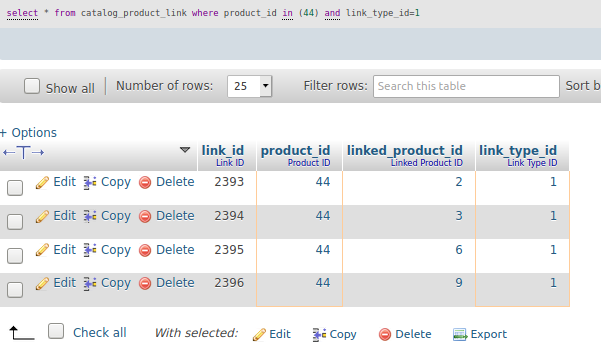The height and width of the screenshot is (363, 601).
Task: Open the column options triangle dropdown
Action: 185,149
